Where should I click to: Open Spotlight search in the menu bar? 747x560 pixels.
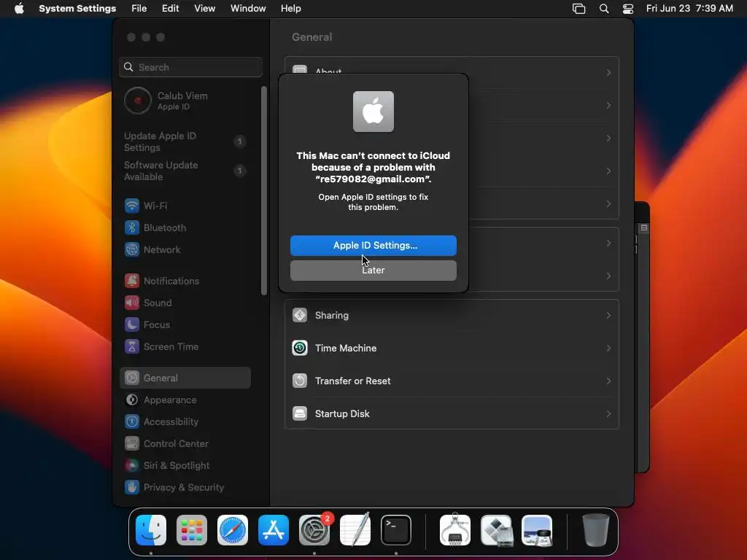[x=603, y=9]
